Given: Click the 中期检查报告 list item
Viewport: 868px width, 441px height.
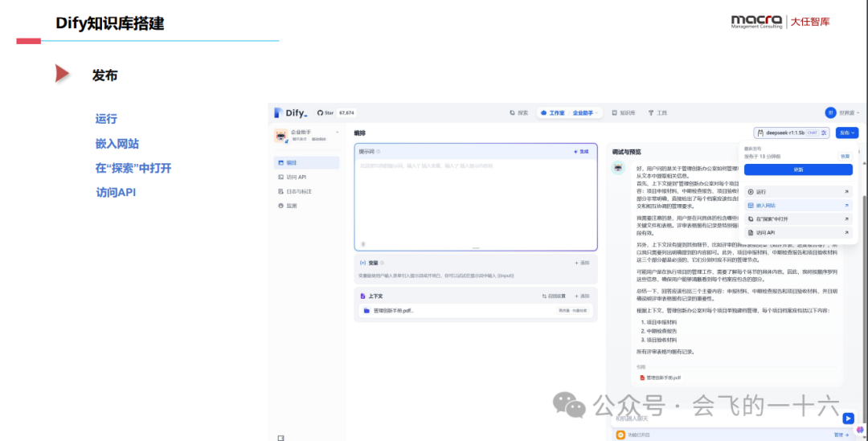Looking at the screenshot, I should 661,330.
